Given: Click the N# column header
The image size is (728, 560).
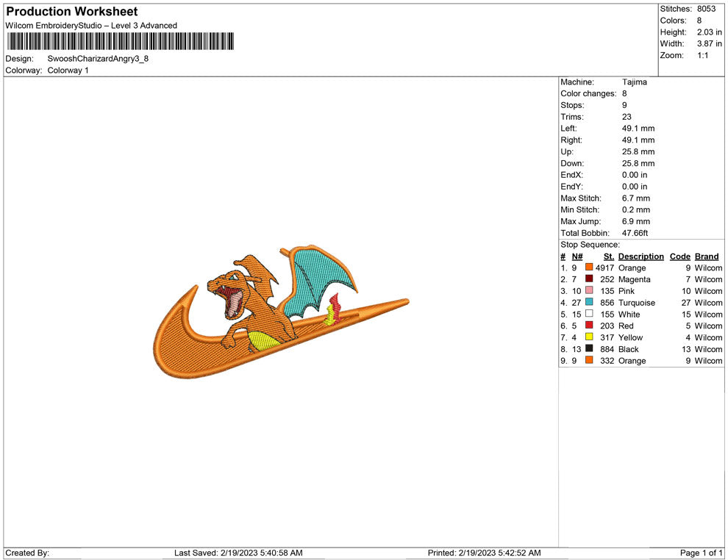Looking at the screenshot, I should 577,256.
